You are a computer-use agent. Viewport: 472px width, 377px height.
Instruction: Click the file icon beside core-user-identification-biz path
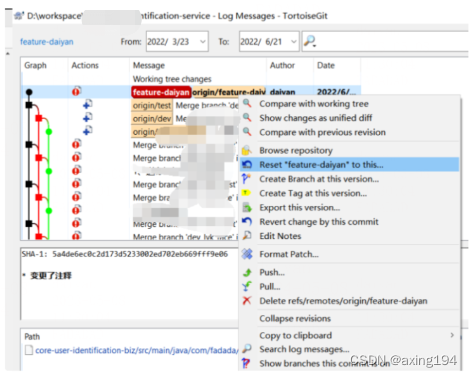[29, 350]
